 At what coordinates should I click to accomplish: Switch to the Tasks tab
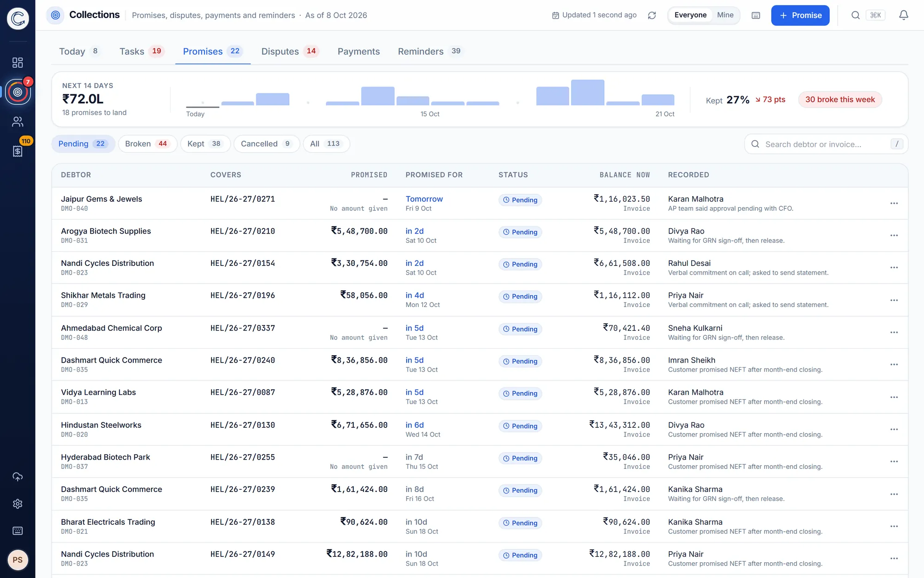point(142,51)
